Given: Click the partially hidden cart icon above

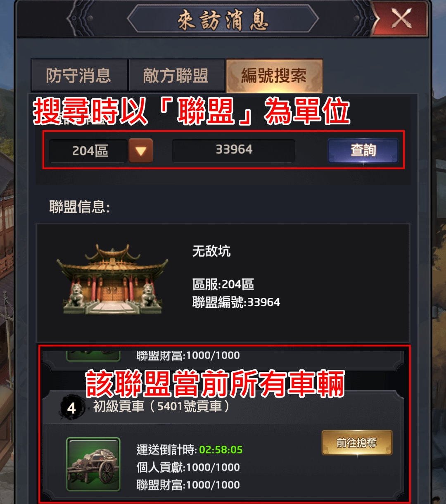Looking at the screenshot, I should coord(93,357).
